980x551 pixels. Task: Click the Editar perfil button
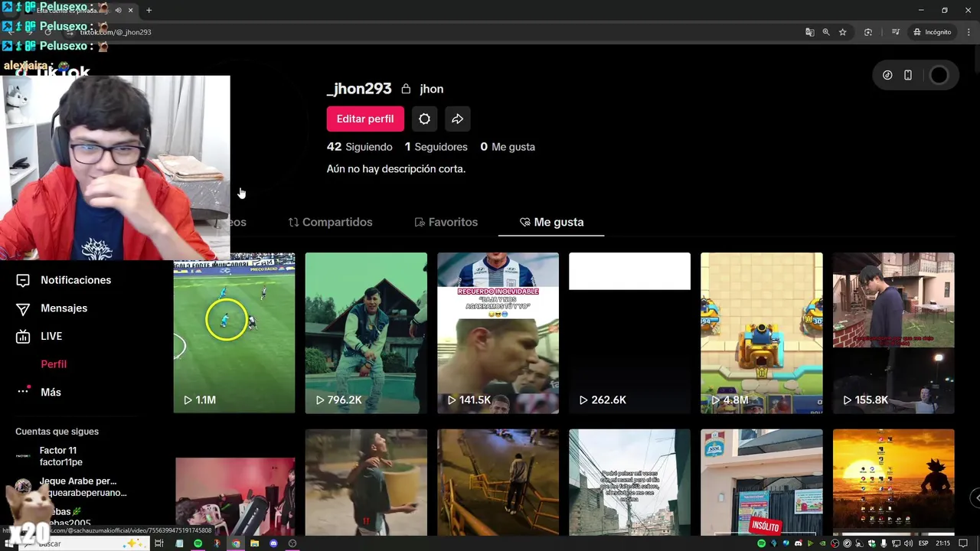click(x=365, y=119)
